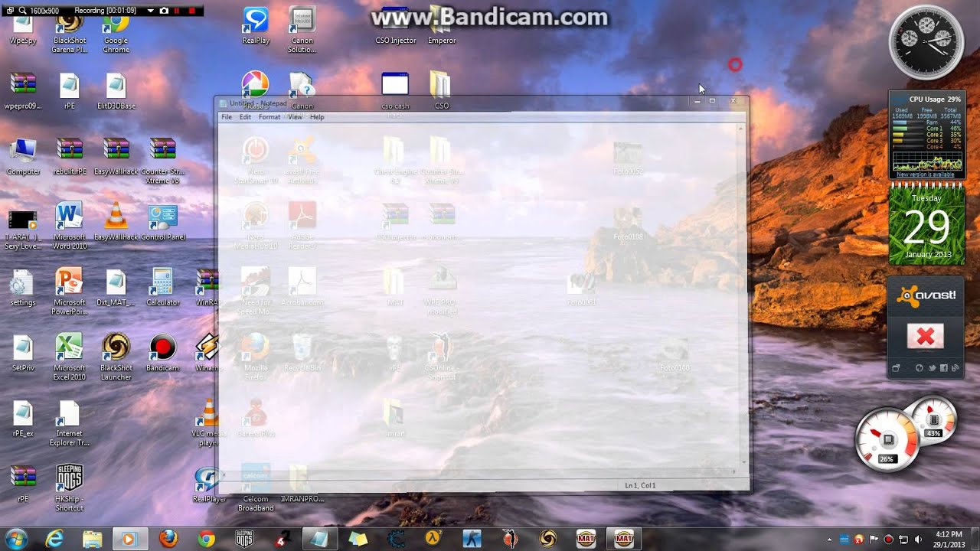The width and height of the screenshot is (980, 551).
Task: Open the View menu in Notepad
Action: click(295, 117)
